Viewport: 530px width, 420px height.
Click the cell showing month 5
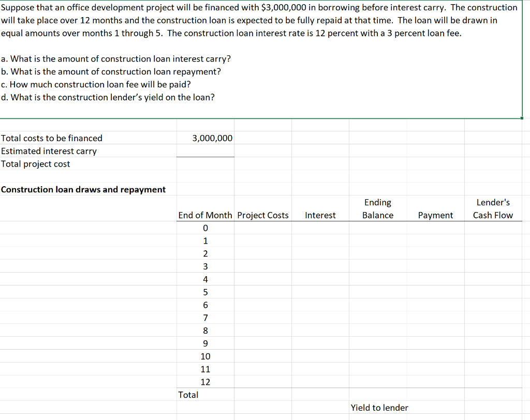tap(205, 292)
